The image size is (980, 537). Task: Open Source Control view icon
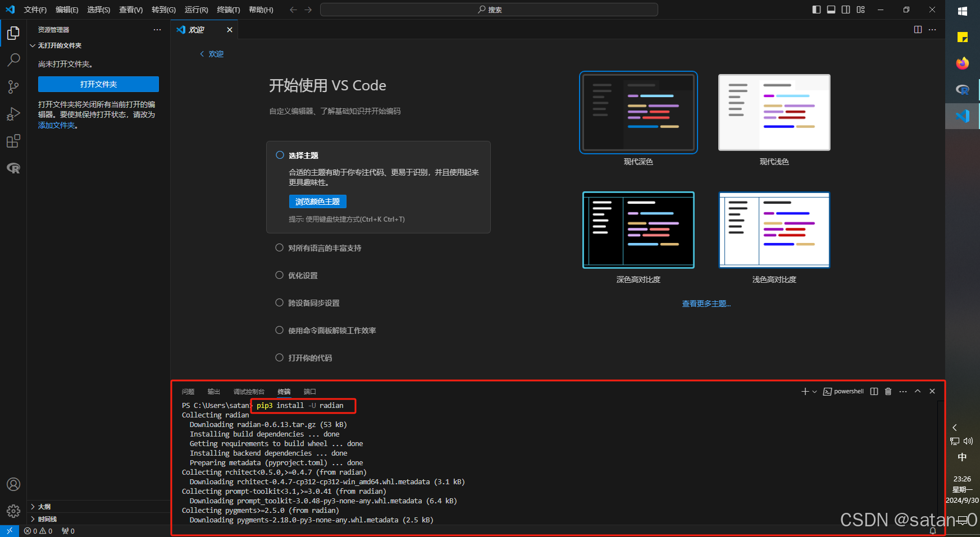click(13, 87)
